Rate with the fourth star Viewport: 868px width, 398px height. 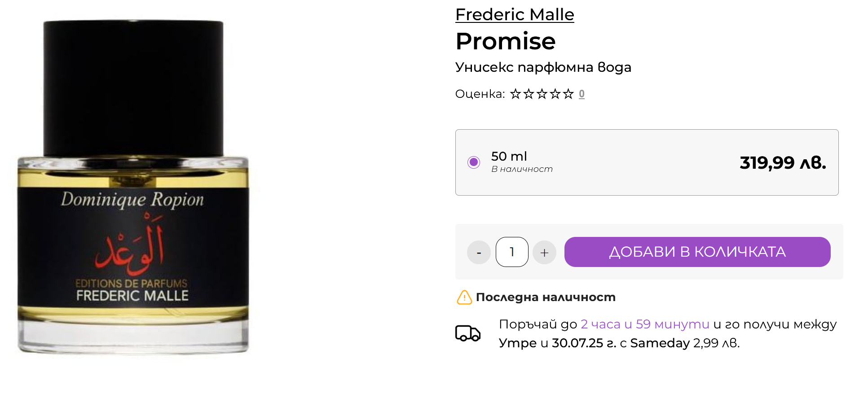click(x=555, y=94)
